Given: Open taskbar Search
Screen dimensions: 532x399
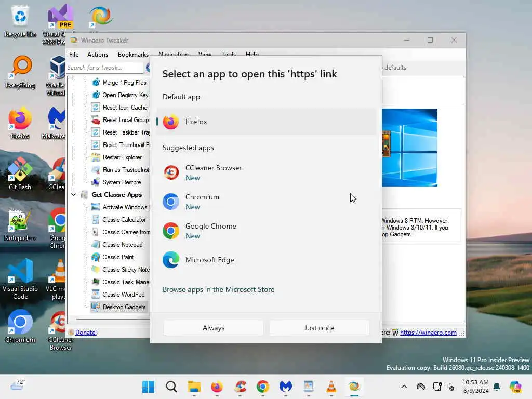Looking at the screenshot, I should (171, 387).
